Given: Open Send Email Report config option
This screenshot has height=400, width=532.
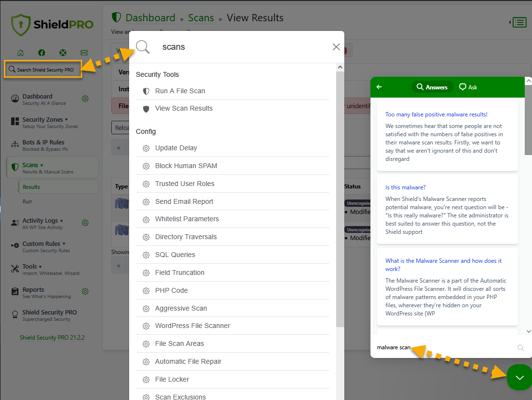Looking at the screenshot, I should tap(233, 202).
